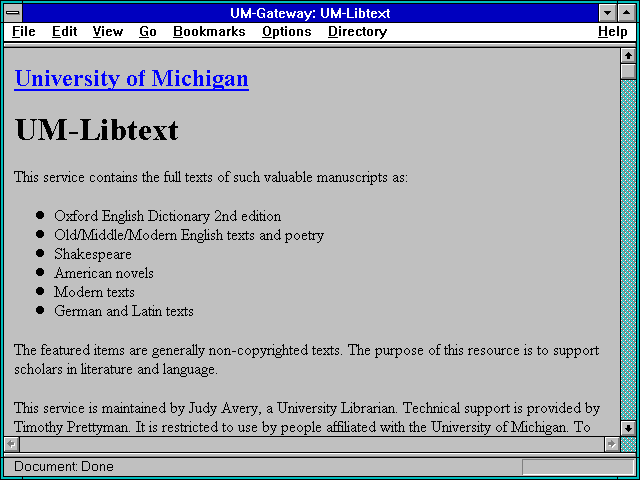
Task: Open the Edit menu
Action: click(64, 32)
